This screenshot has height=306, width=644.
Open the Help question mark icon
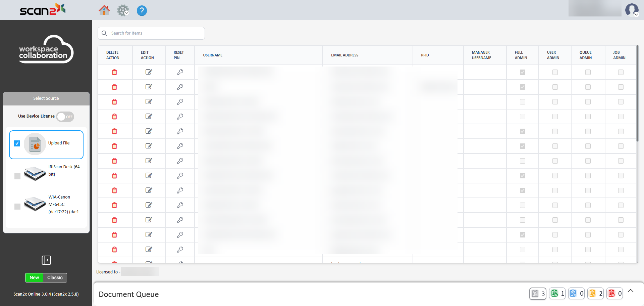(142, 11)
